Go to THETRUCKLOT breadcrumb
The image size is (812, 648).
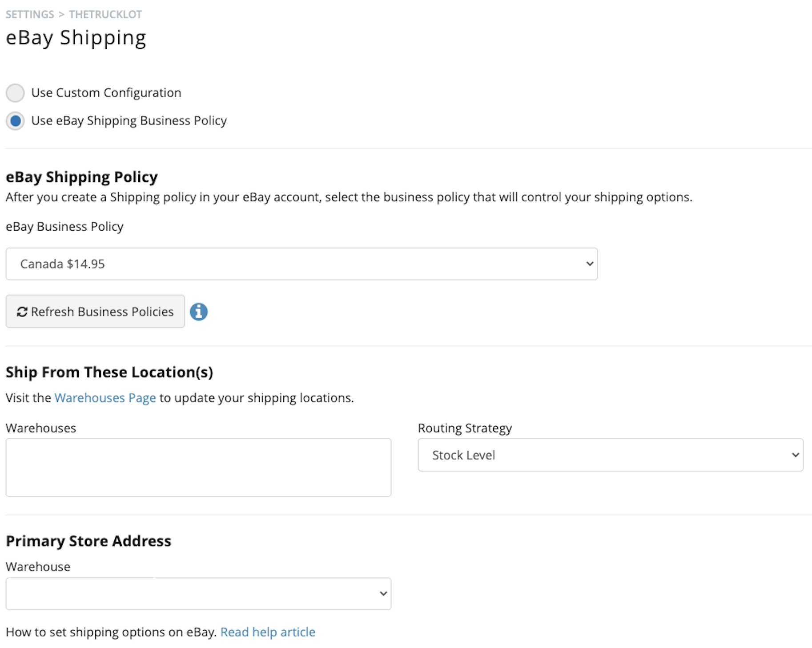[105, 14]
